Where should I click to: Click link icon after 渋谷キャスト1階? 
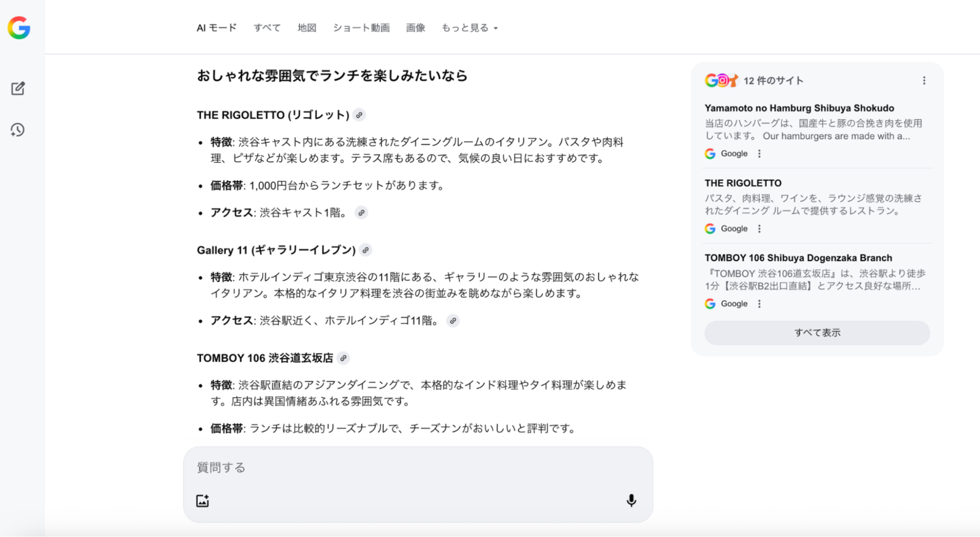click(361, 213)
